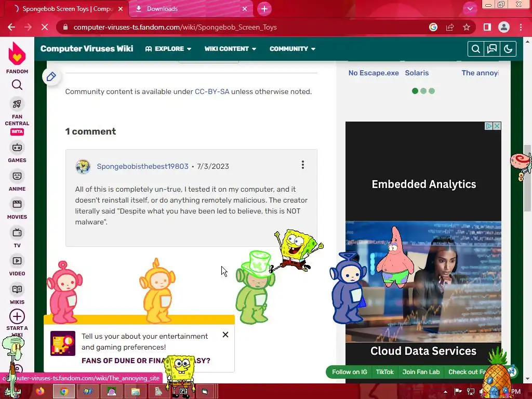This screenshot has width=532, height=399.
Task: Click Join Fan Lab button
Action: (x=421, y=372)
